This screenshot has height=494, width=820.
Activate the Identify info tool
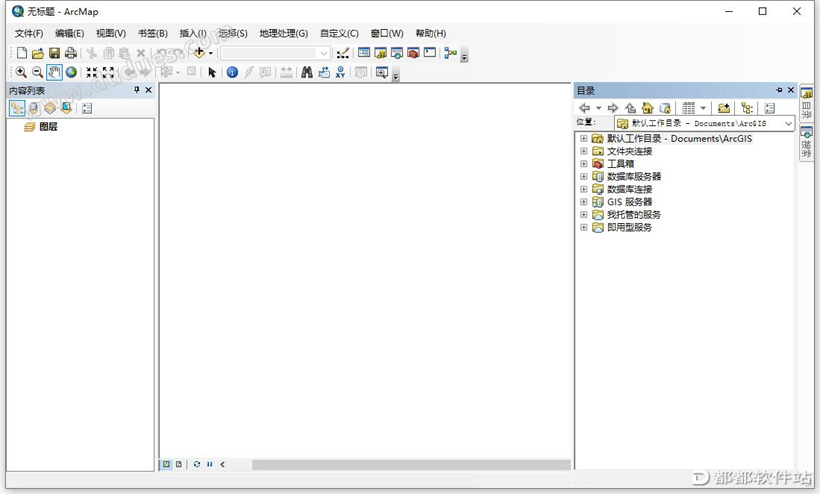pyautogui.click(x=233, y=72)
